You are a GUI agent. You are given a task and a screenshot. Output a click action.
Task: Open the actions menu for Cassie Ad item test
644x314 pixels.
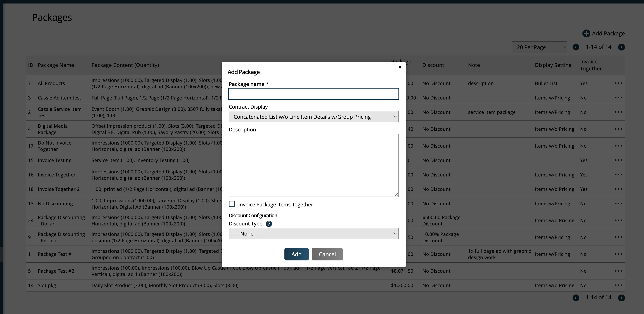pyautogui.click(x=618, y=98)
